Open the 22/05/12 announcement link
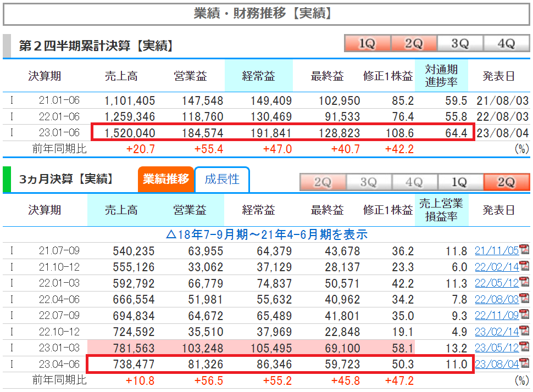Screen dimensions: 533x392 (x=497, y=283)
